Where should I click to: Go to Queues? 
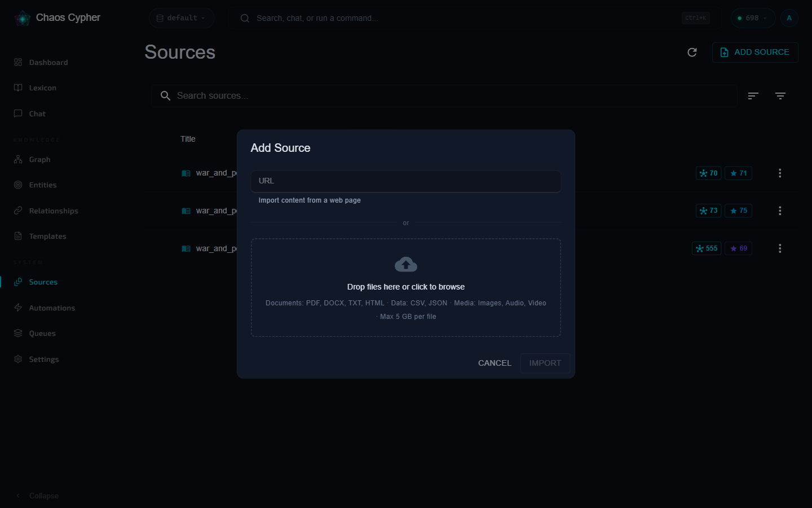42,333
